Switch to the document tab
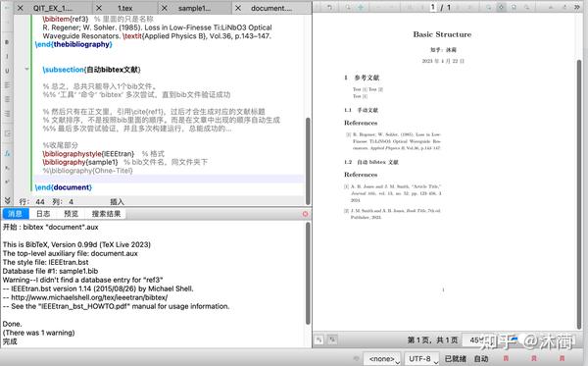The width and height of the screenshot is (588, 366). point(271,8)
